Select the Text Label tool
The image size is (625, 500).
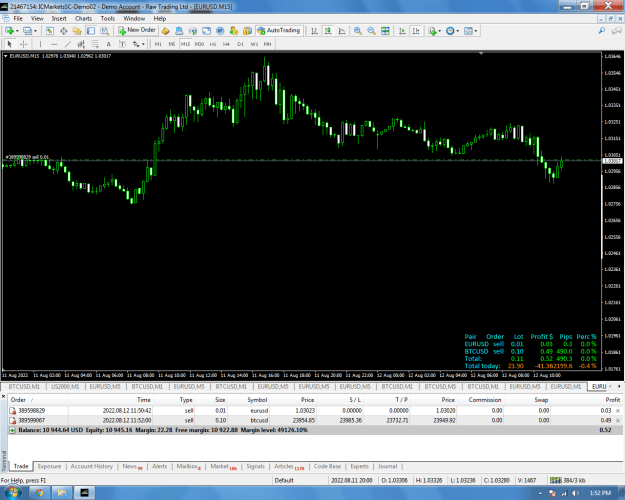click(x=122, y=44)
